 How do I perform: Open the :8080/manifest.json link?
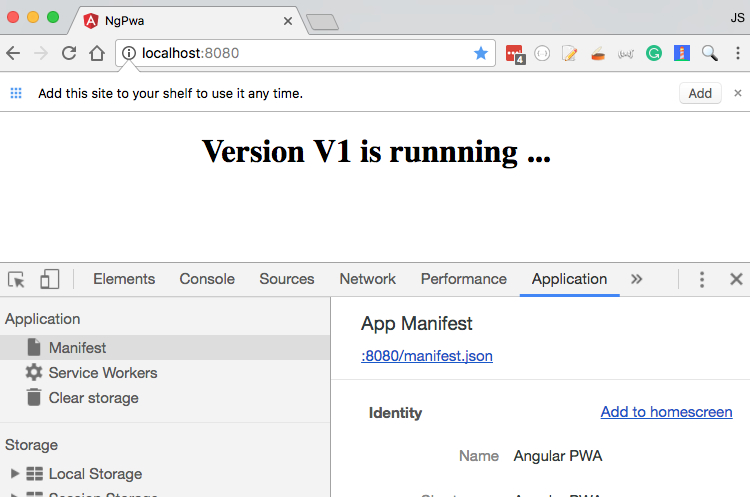(x=427, y=356)
